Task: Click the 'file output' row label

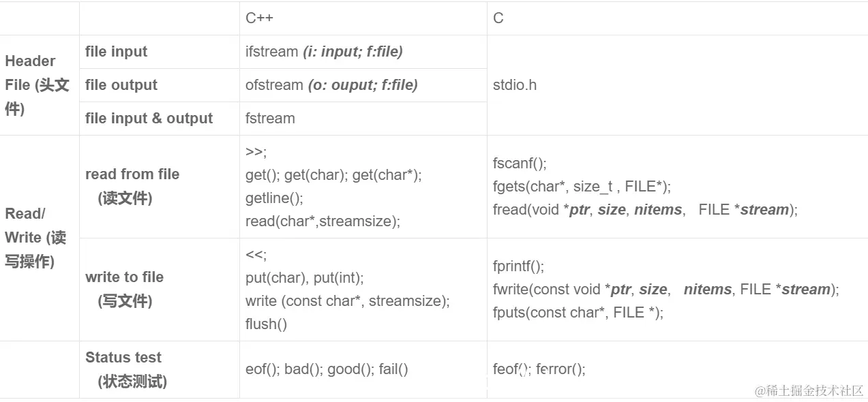Action: [121, 85]
